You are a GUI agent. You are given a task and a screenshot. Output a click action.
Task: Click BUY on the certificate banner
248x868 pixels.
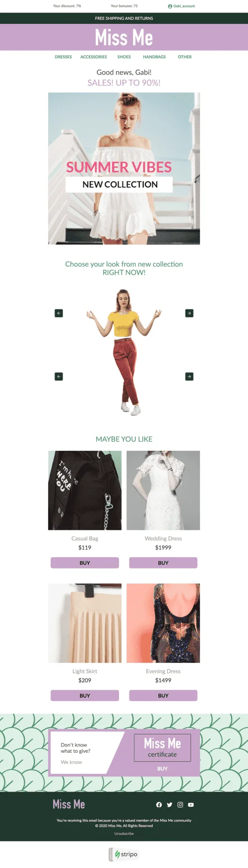click(162, 768)
